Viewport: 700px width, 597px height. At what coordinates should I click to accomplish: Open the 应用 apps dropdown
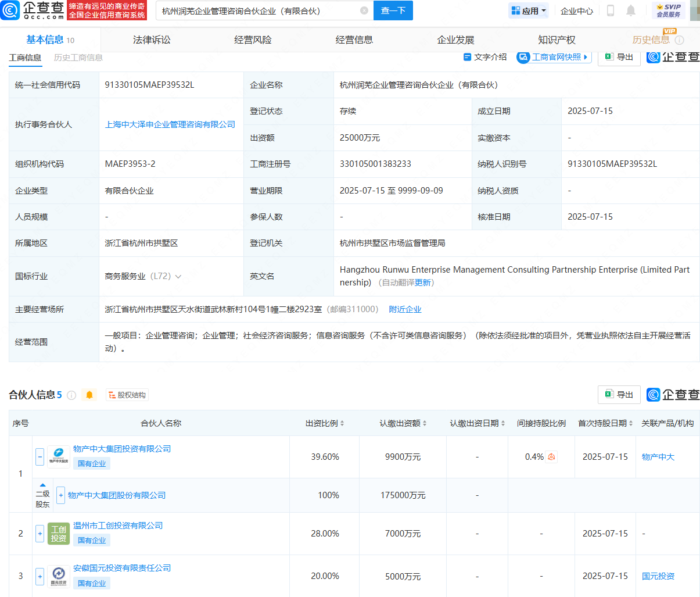[x=529, y=10]
